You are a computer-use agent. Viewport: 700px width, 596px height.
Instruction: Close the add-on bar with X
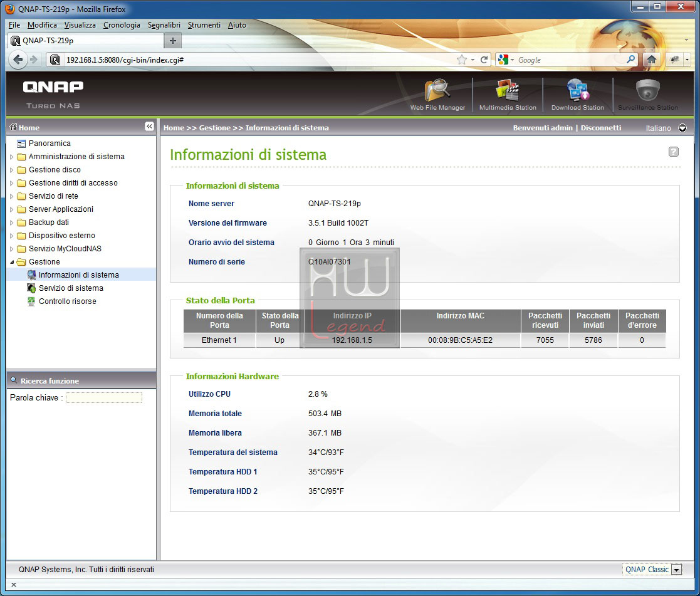13,584
